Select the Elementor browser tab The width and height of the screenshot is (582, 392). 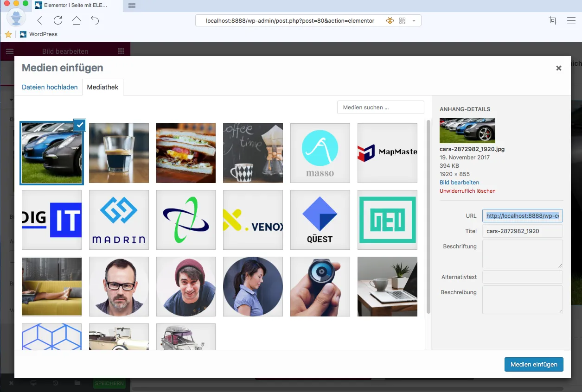click(x=76, y=5)
